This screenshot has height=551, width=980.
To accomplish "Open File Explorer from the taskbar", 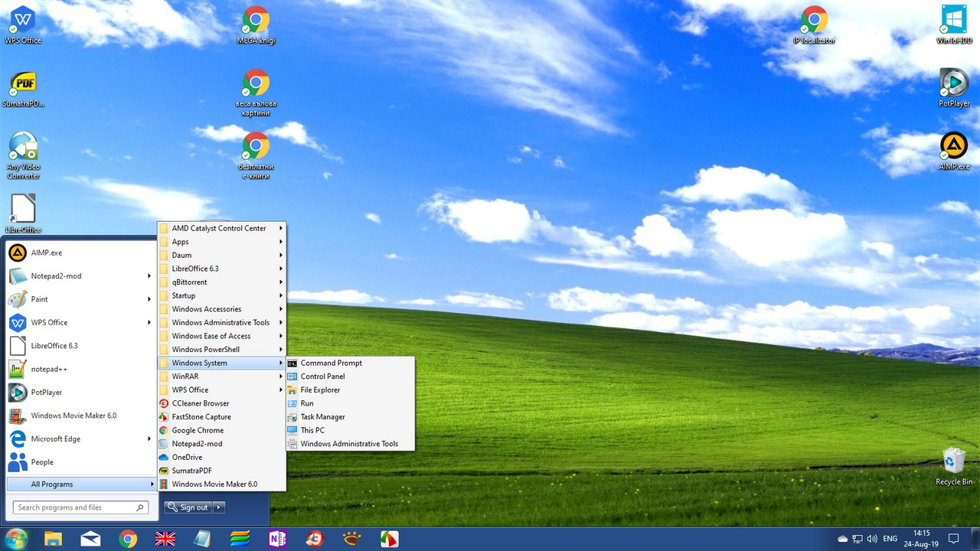I will coord(53,539).
